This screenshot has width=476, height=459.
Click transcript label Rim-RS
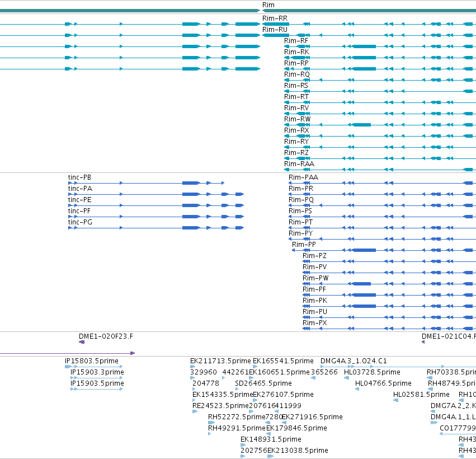(296, 86)
